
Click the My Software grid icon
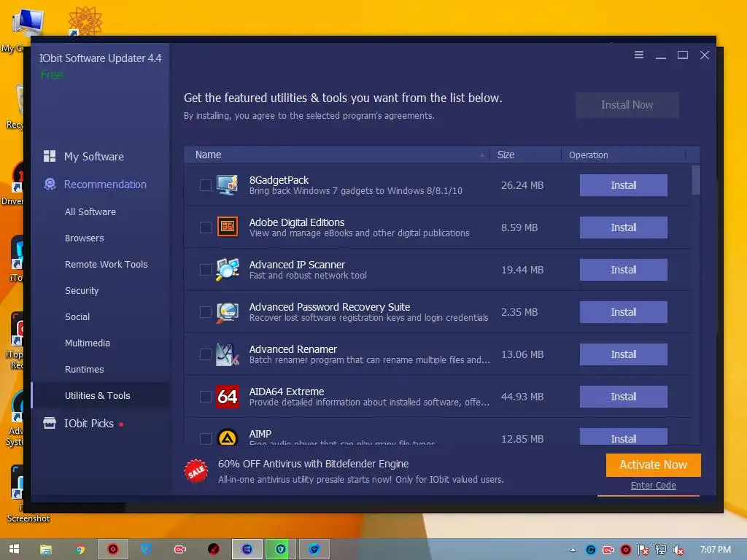50,156
